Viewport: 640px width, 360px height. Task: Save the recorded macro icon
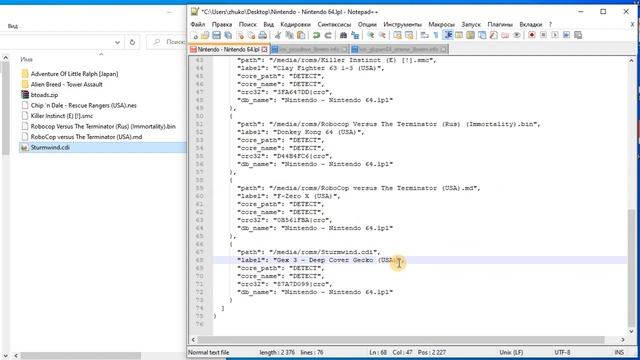tap(578, 36)
